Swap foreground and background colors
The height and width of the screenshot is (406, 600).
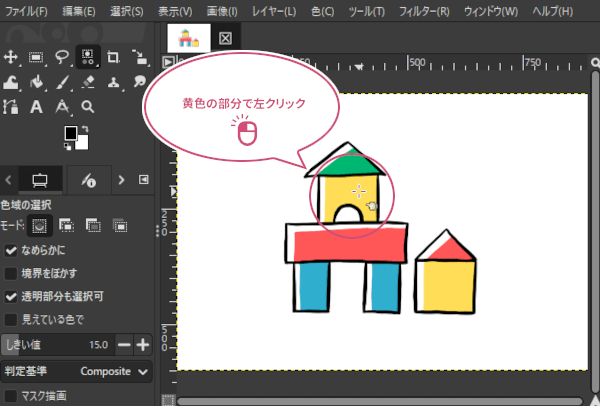click(x=85, y=129)
